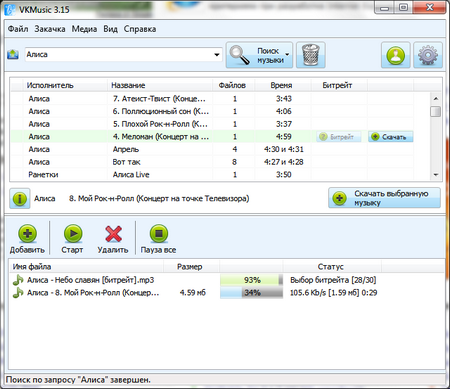
Task: Select download Алиса - Небо славян [битрейт].mp3
Action: tap(90, 280)
